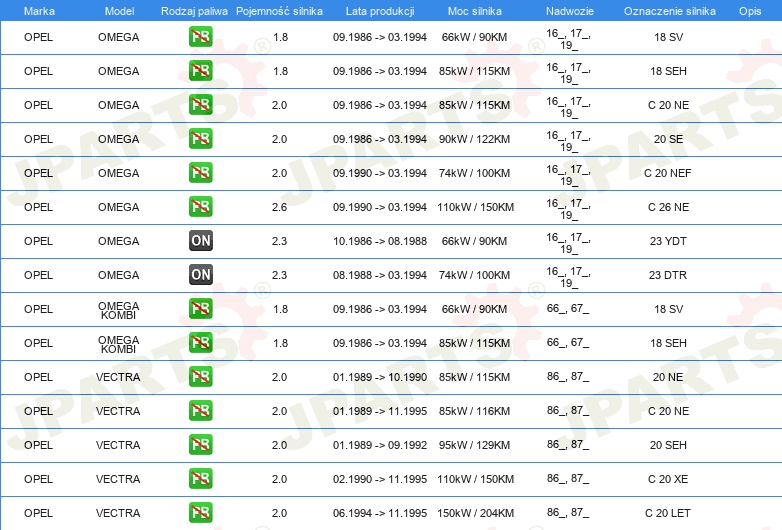Click production dates 01.1989 -> 10.1990
The image size is (782, 530).
pyautogui.click(x=380, y=377)
